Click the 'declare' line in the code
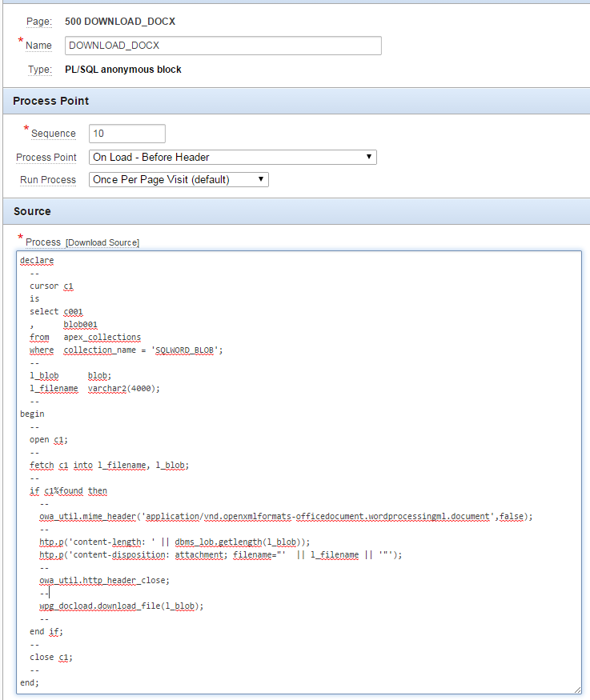Viewport: 590px width, 700px height. pyautogui.click(x=37, y=260)
